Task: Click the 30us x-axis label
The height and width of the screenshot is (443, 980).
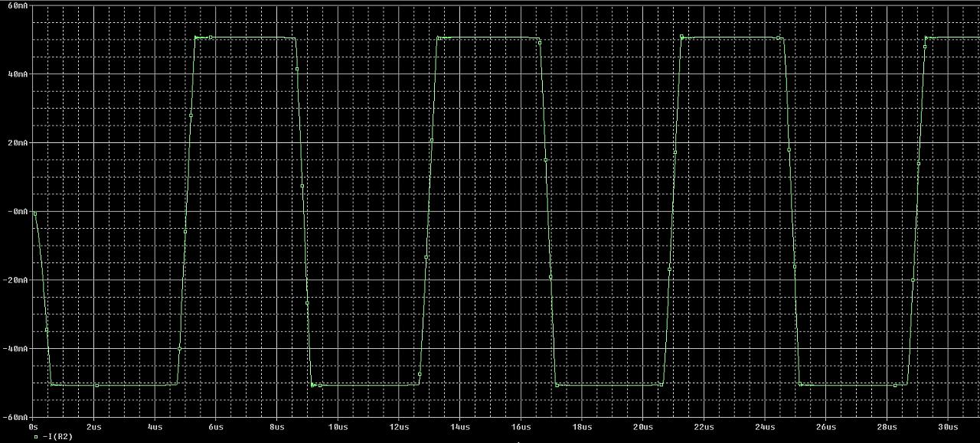Action: click(947, 426)
